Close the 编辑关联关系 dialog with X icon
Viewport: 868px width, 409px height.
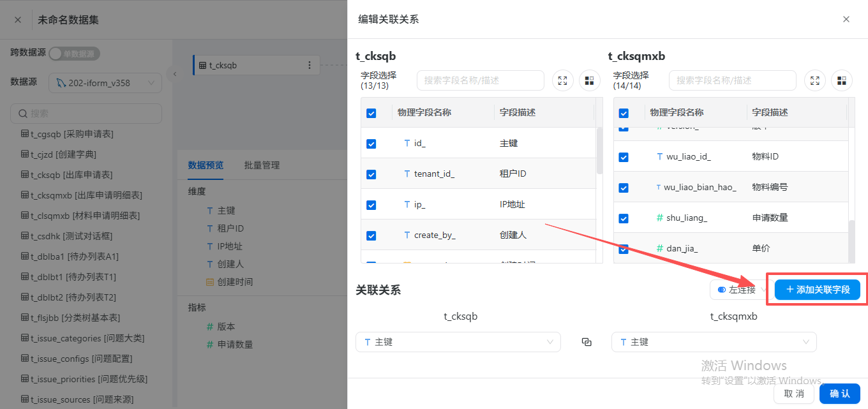(x=846, y=19)
